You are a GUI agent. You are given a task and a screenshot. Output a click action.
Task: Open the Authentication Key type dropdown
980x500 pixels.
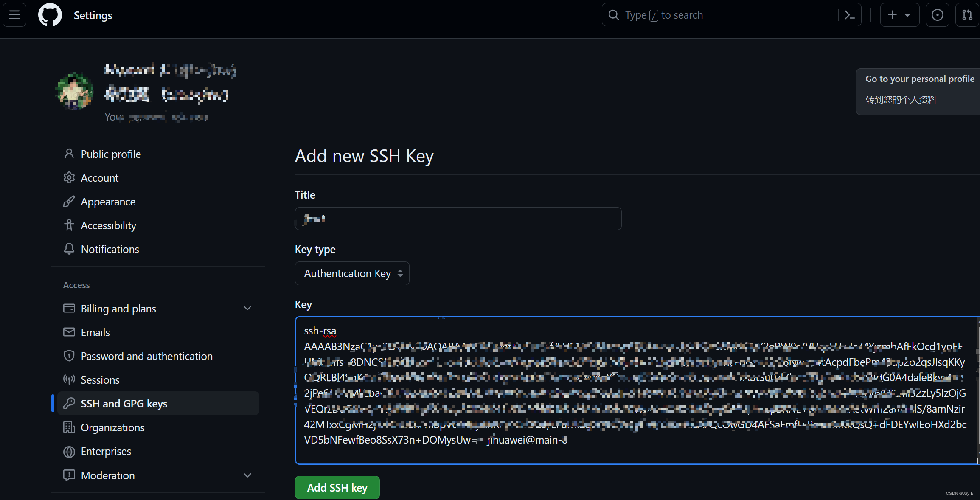click(x=351, y=273)
